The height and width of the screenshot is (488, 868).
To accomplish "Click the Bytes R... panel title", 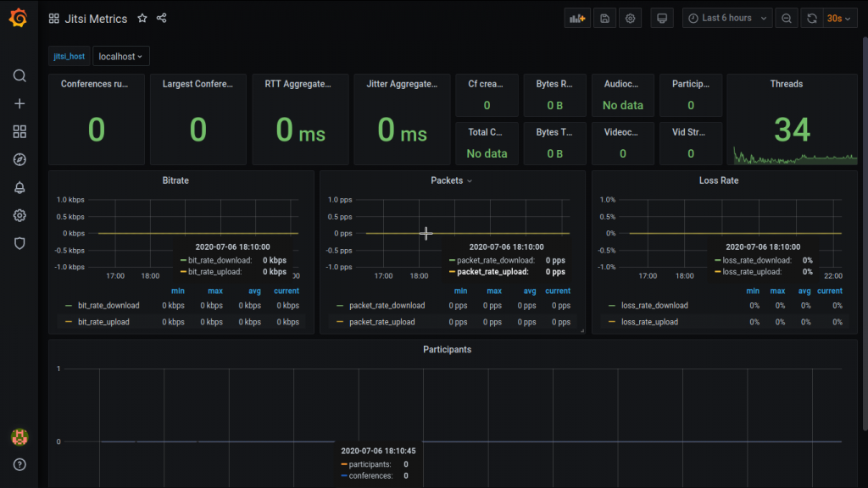I will (x=554, y=84).
